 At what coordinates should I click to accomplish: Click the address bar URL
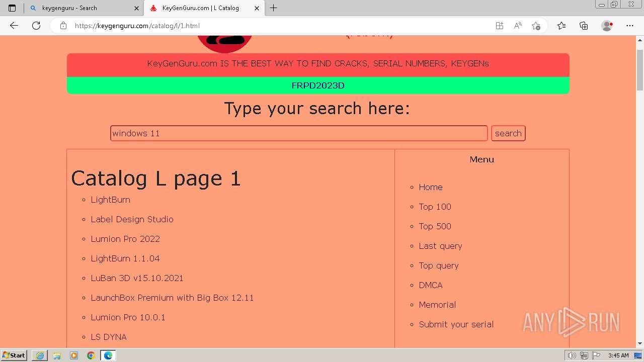137,26
